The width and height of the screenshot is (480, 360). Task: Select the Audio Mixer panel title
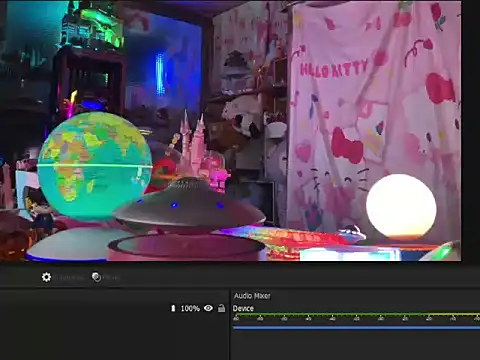252,296
